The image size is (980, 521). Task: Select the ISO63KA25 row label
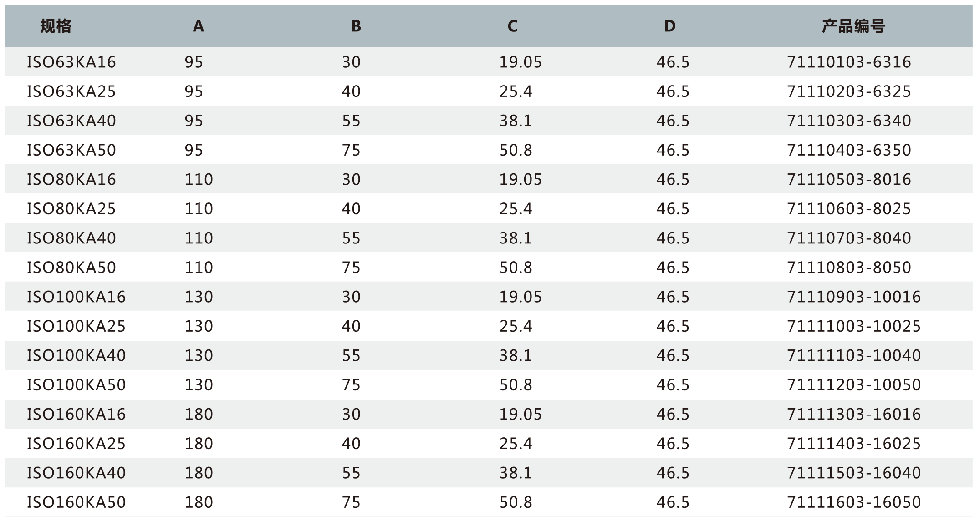pyautogui.click(x=71, y=91)
